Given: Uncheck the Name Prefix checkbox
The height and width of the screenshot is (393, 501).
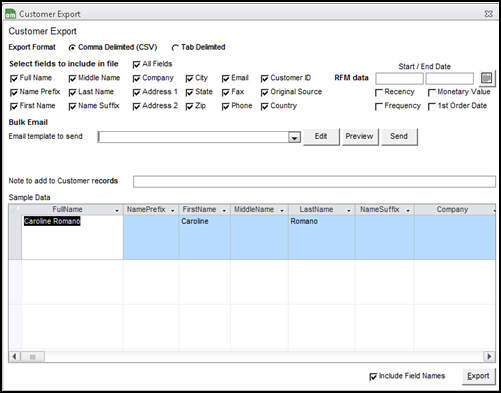Looking at the screenshot, I should (x=14, y=92).
